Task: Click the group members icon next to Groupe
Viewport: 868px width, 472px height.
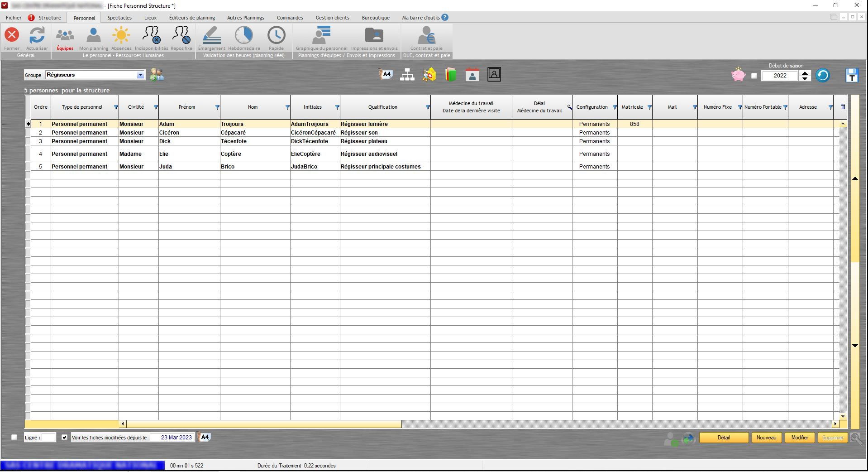Action: coord(157,75)
